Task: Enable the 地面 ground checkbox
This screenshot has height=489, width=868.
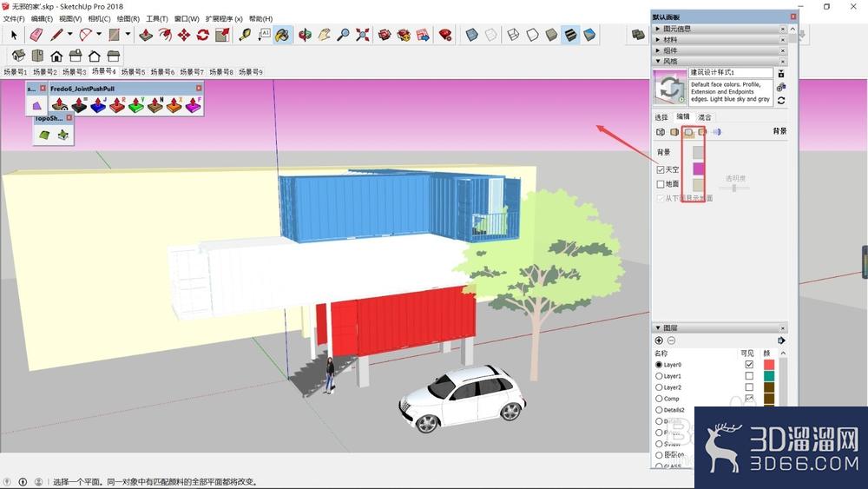Action: pos(661,184)
